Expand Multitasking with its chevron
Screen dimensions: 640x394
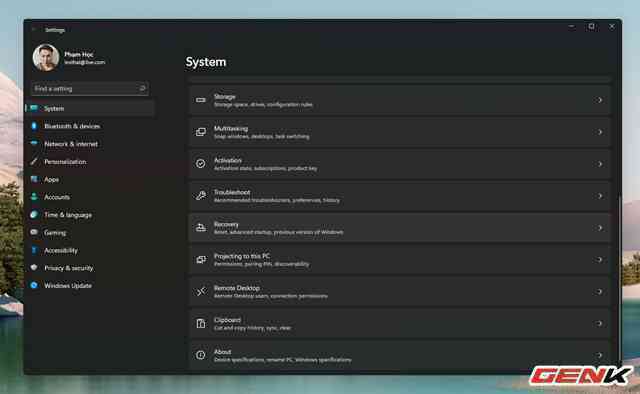600,132
